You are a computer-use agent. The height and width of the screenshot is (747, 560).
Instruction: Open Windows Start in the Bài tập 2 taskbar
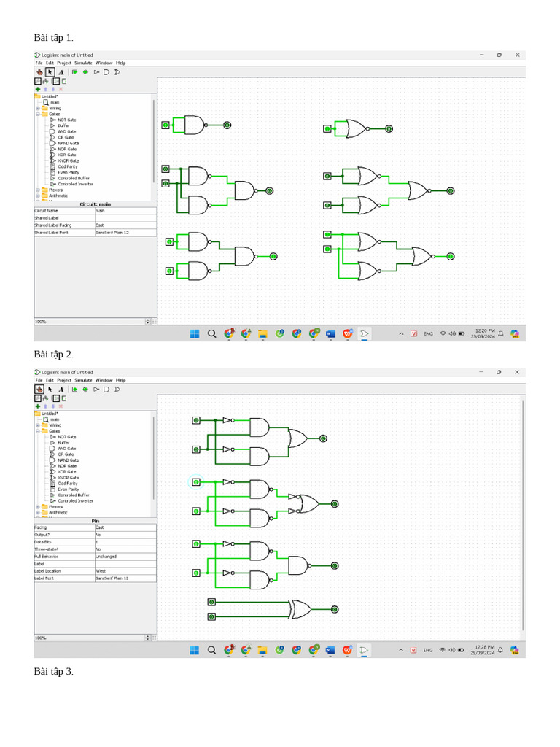tap(194, 650)
